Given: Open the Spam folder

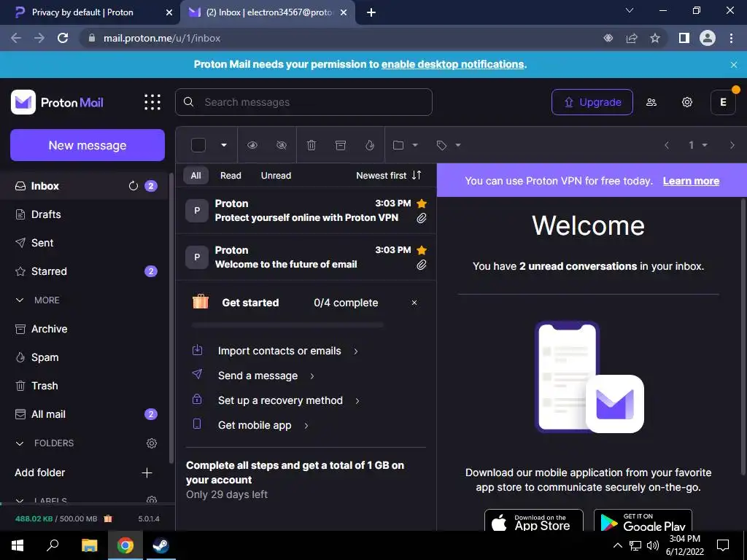Looking at the screenshot, I should [x=84, y=357].
